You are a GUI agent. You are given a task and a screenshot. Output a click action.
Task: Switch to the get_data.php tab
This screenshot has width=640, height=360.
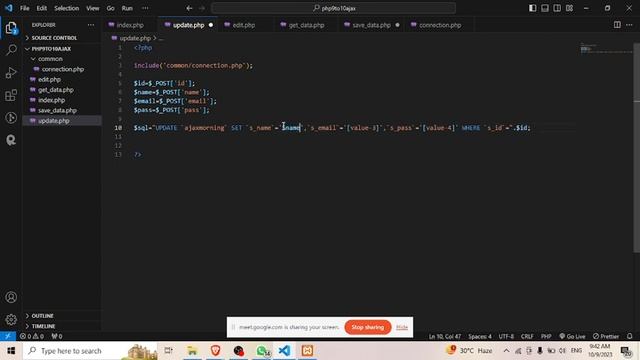pyautogui.click(x=306, y=25)
